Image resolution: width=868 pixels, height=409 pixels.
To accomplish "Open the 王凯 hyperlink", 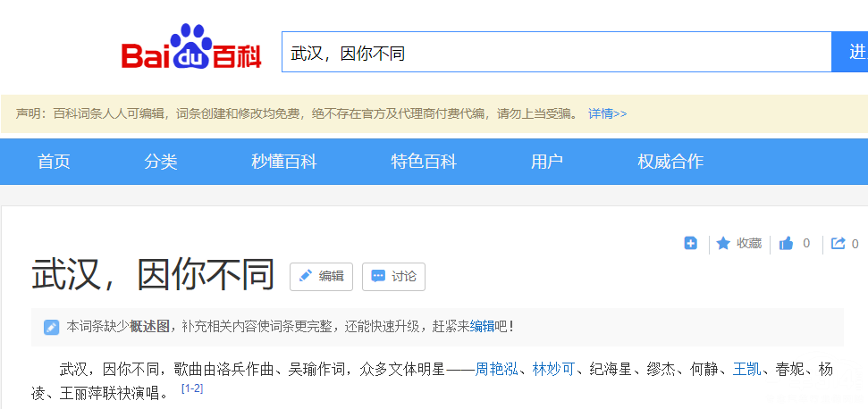I will (746, 369).
